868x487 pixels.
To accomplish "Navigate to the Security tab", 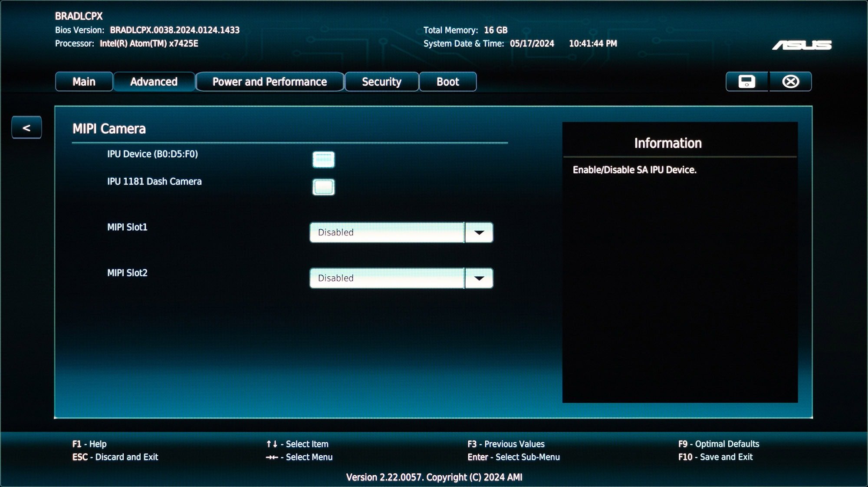I will [381, 82].
